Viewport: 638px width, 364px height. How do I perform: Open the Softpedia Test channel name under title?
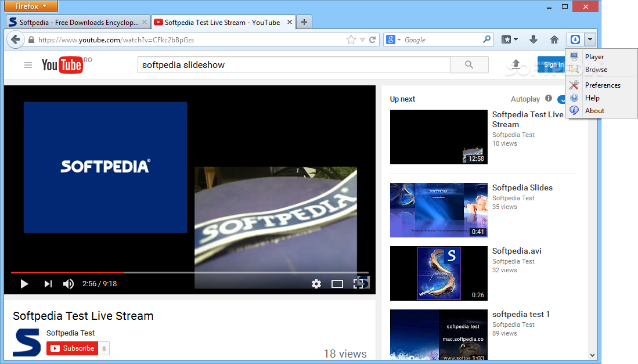(x=70, y=333)
